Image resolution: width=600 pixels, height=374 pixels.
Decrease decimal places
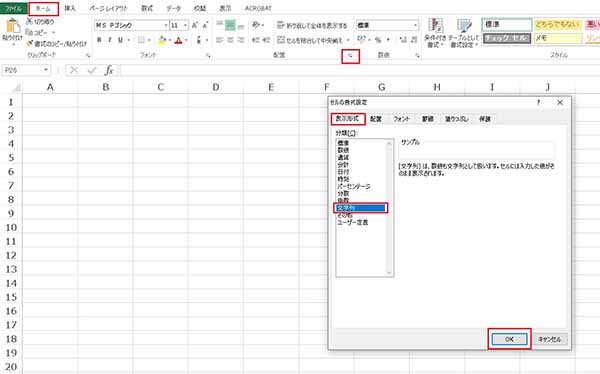click(x=414, y=40)
